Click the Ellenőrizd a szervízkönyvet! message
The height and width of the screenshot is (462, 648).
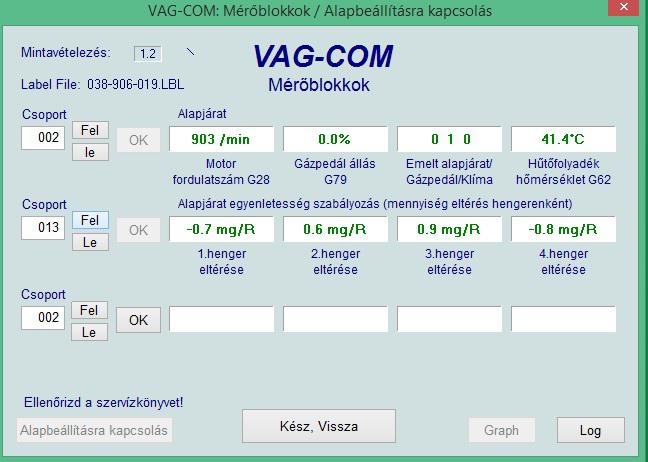(x=103, y=402)
